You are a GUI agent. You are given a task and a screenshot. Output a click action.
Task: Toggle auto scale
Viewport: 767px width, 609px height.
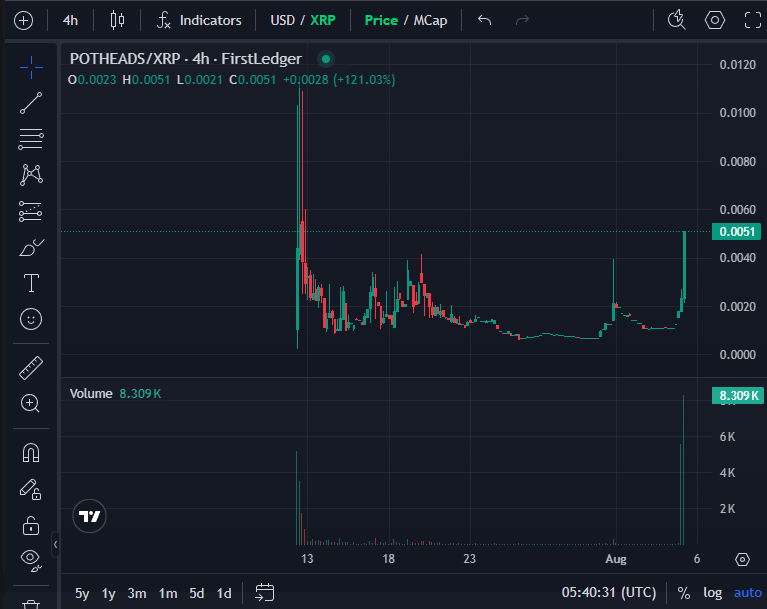748,593
